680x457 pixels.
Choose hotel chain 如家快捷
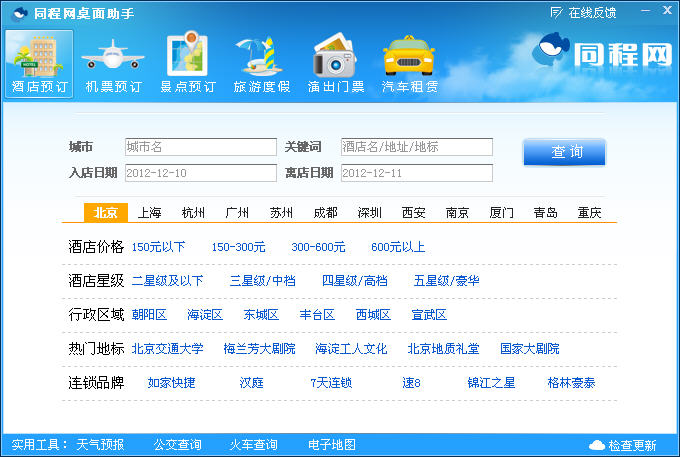click(171, 383)
